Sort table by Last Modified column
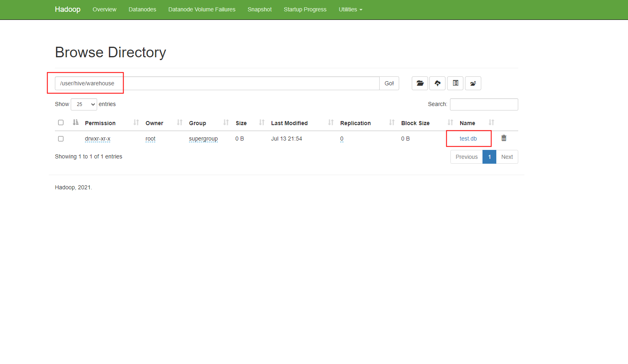Screen dimensions: 628x364 pyautogui.click(x=289, y=123)
